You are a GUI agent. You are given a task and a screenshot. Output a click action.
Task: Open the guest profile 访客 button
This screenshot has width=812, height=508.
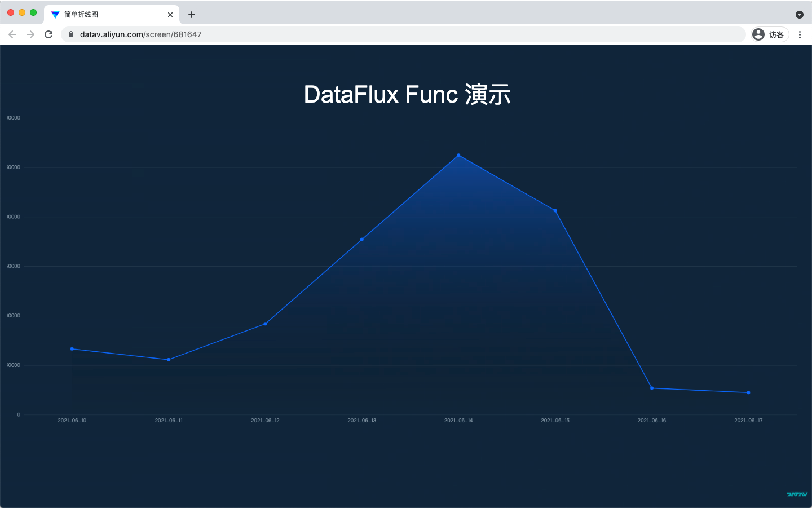770,34
